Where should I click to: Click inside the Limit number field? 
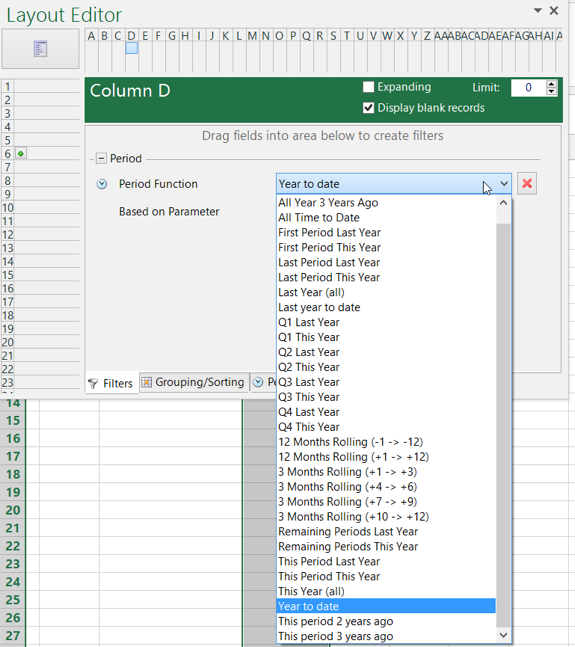point(528,87)
